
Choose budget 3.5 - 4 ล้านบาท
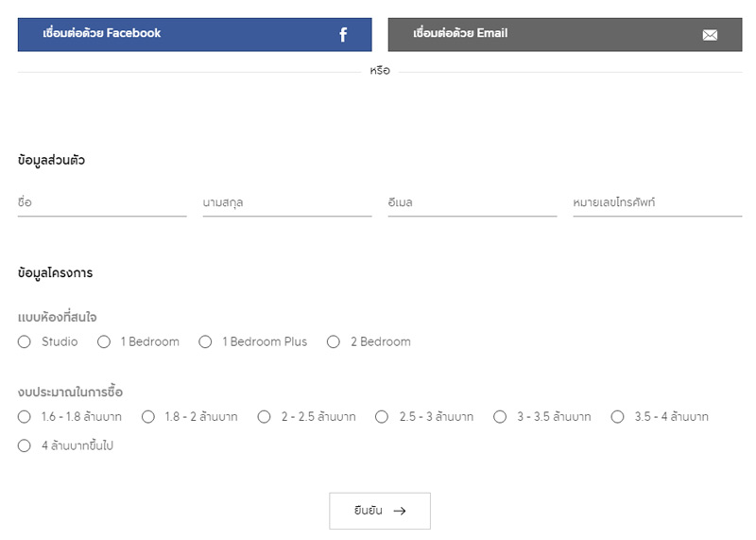click(x=618, y=417)
